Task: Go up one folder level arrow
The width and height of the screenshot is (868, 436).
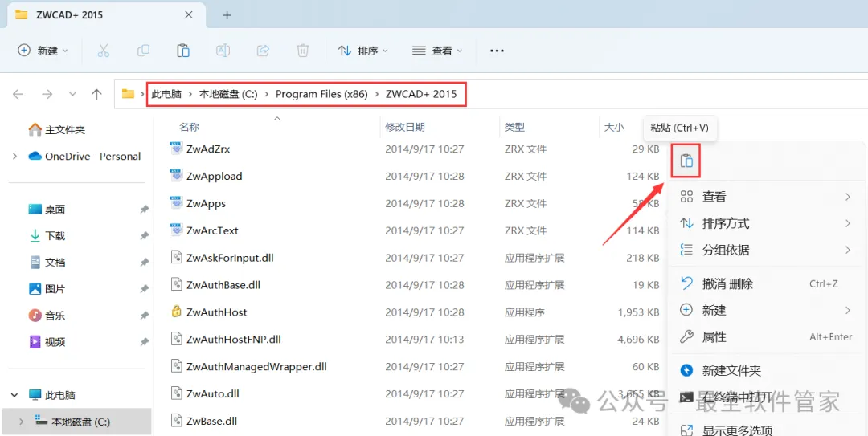Action: pos(97,94)
